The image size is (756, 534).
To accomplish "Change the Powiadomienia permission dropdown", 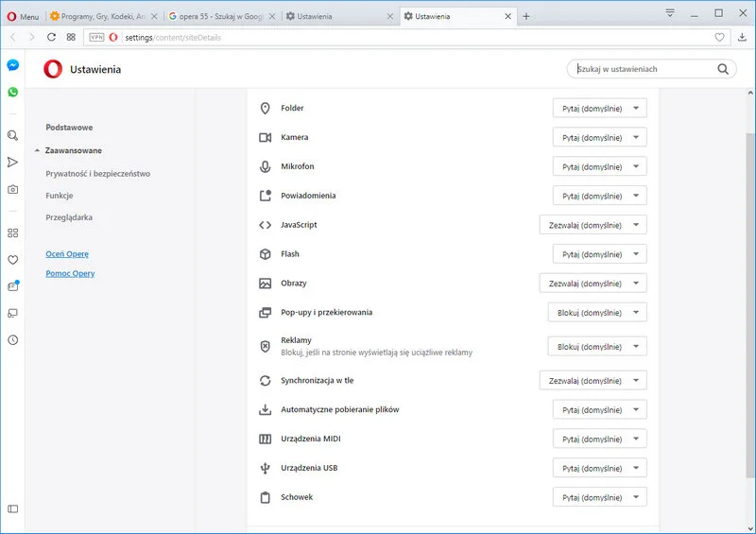I will click(x=599, y=196).
